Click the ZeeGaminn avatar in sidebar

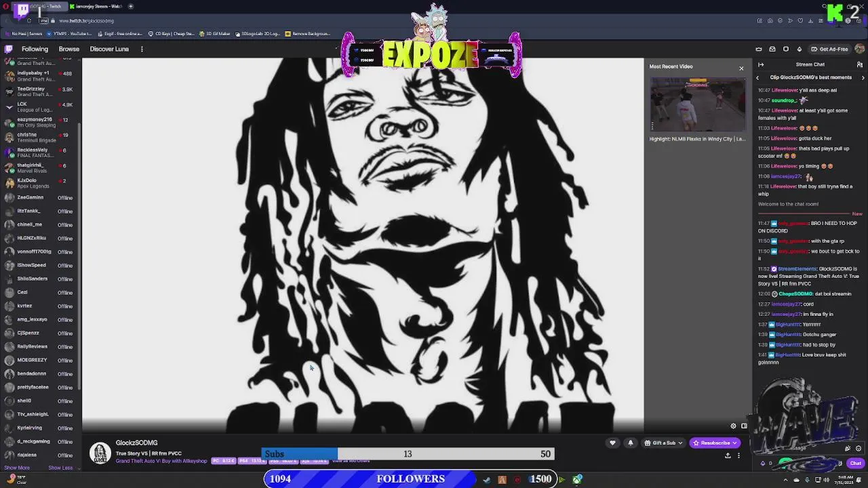click(x=9, y=197)
